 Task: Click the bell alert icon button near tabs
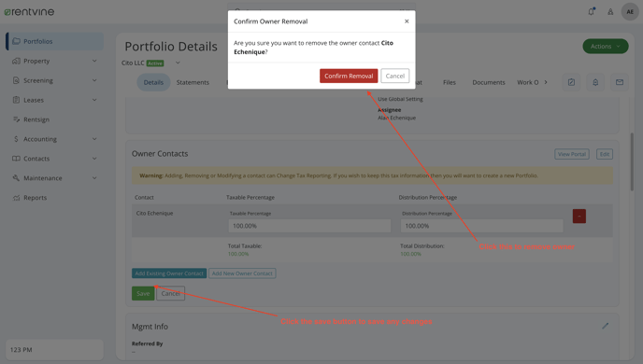595,82
